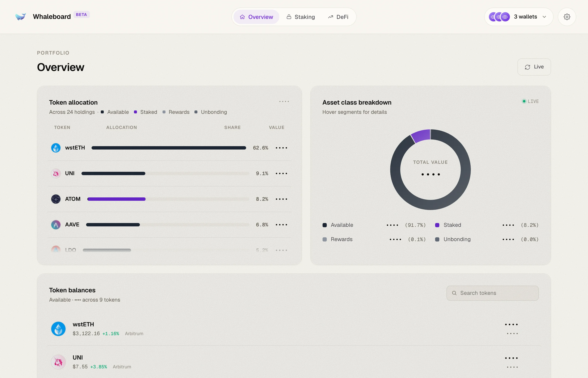The height and width of the screenshot is (378, 588).
Task: Select Staked legend in Asset class breakdown
Action: (x=448, y=225)
